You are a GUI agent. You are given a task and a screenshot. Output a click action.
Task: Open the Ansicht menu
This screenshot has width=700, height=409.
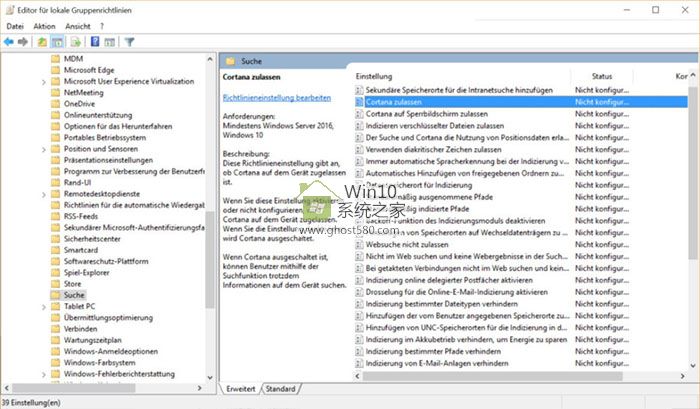click(78, 26)
